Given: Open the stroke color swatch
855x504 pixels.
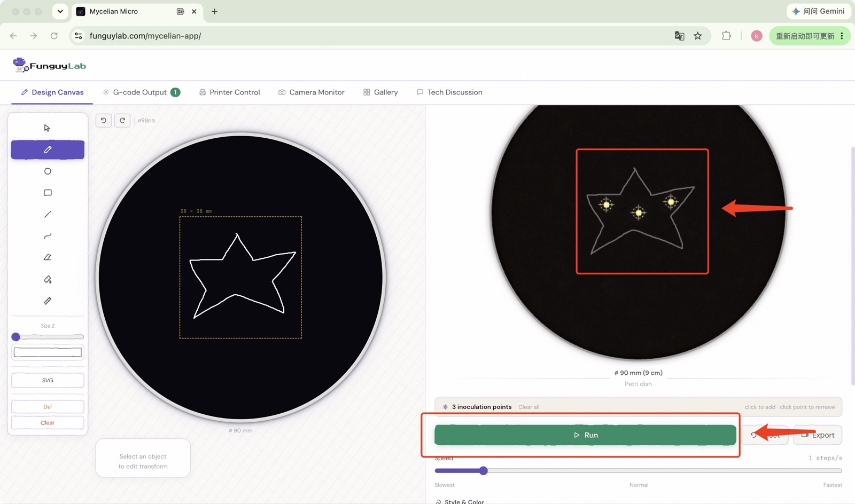Looking at the screenshot, I should coord(48,352).
